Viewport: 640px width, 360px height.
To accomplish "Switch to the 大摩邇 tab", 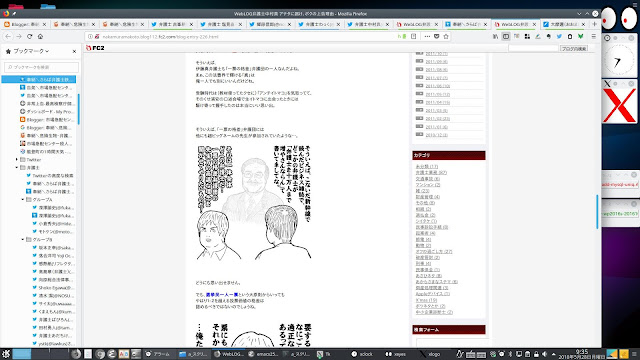I will (x=564, y=24).
